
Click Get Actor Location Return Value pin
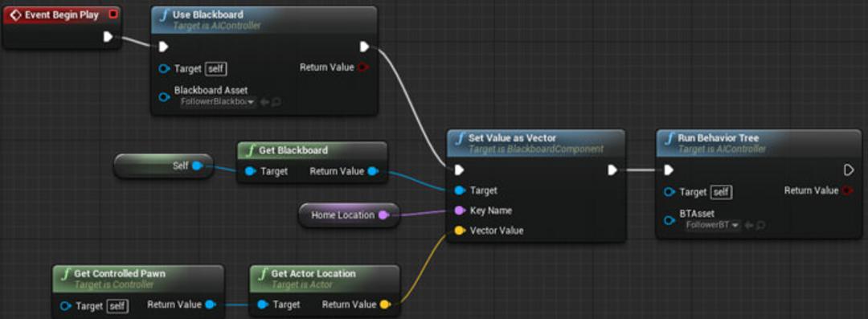[x=386, y=305]
